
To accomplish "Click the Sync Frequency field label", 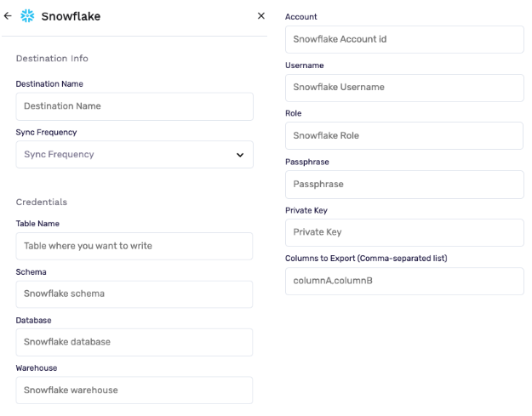I will pyautogui.click(x=46, y=132).
